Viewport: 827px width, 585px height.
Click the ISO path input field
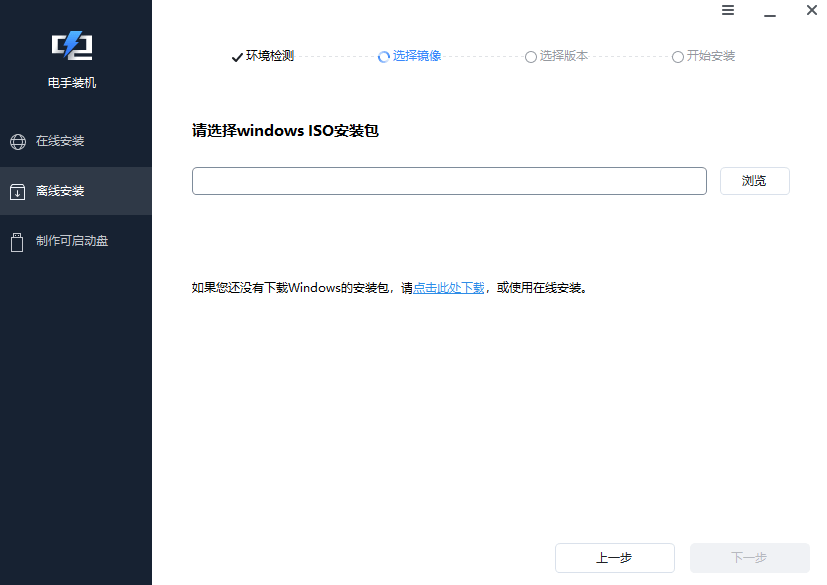click(x=449, y=180)
